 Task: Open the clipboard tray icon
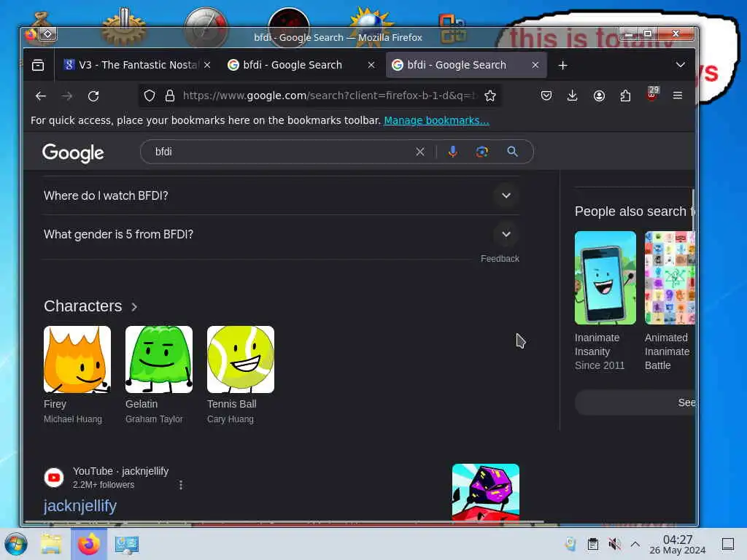(x=592, y=544)
